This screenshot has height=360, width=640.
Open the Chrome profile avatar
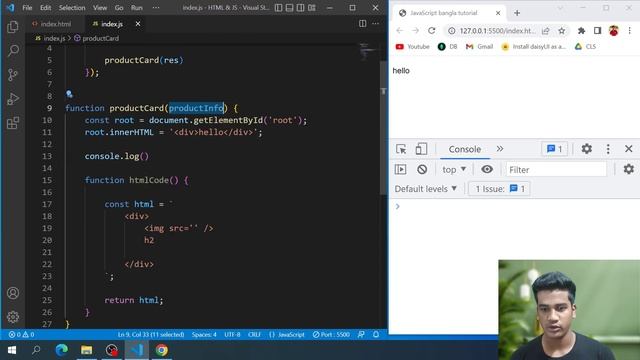coord(613,31)
